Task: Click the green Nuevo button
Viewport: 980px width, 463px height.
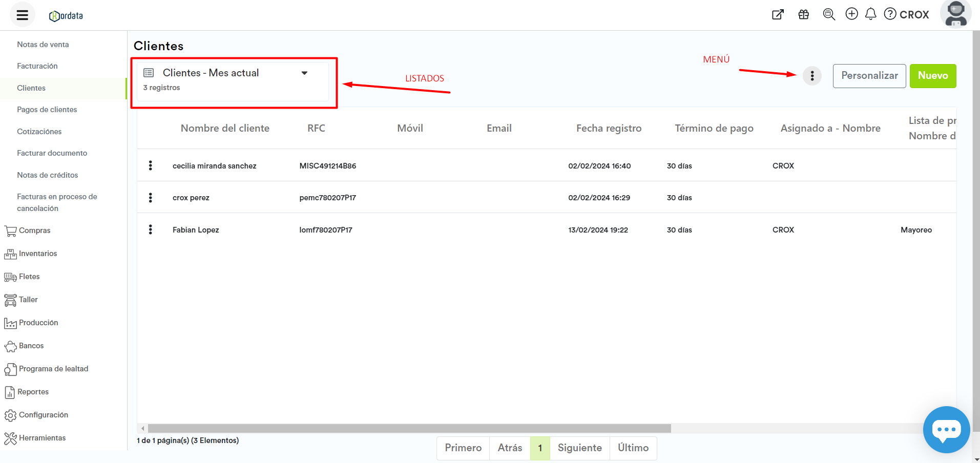Action: click(x=932, y=76)
